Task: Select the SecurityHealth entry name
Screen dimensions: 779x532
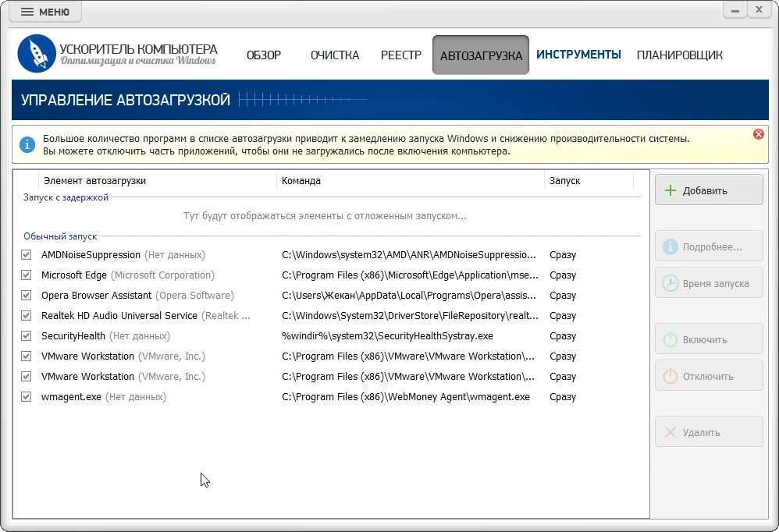Action: pos(73,336)
